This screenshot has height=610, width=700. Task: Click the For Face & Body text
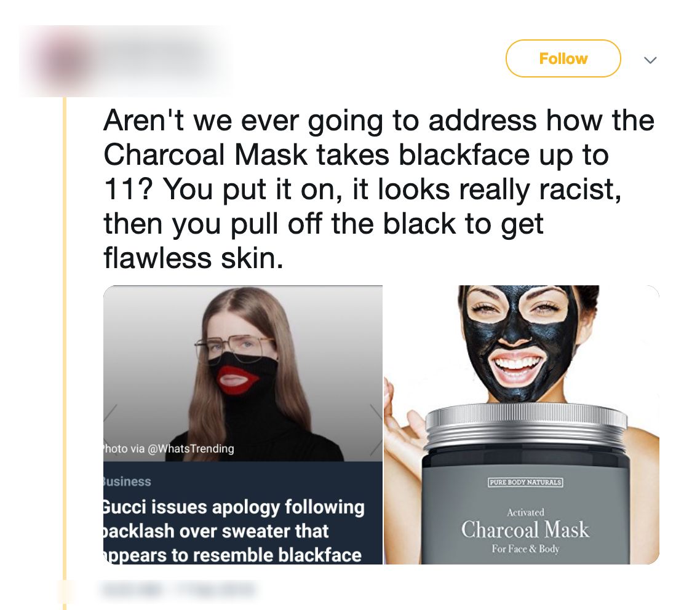(525, 549)
